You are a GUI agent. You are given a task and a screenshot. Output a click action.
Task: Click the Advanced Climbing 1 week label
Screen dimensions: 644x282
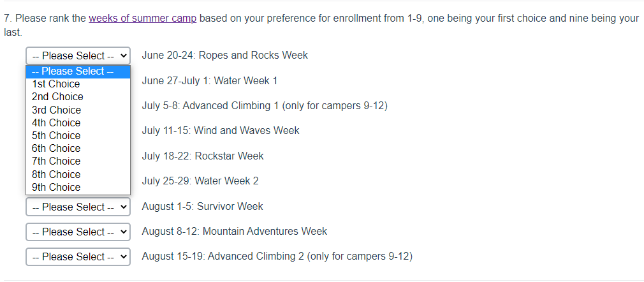point(264,105)
